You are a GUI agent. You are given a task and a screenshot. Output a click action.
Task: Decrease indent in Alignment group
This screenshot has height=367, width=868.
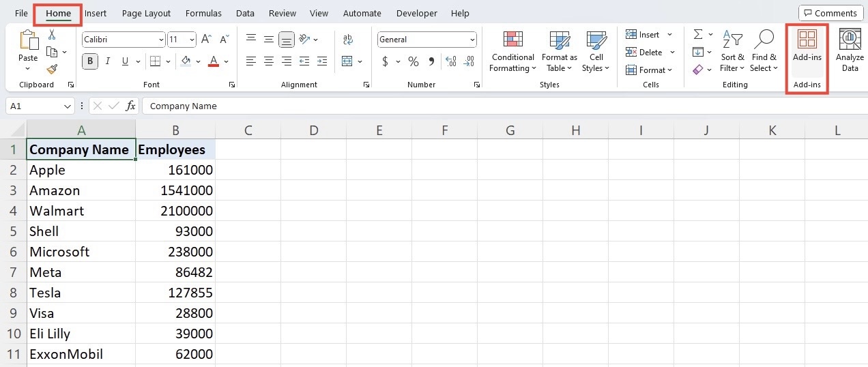304,61
